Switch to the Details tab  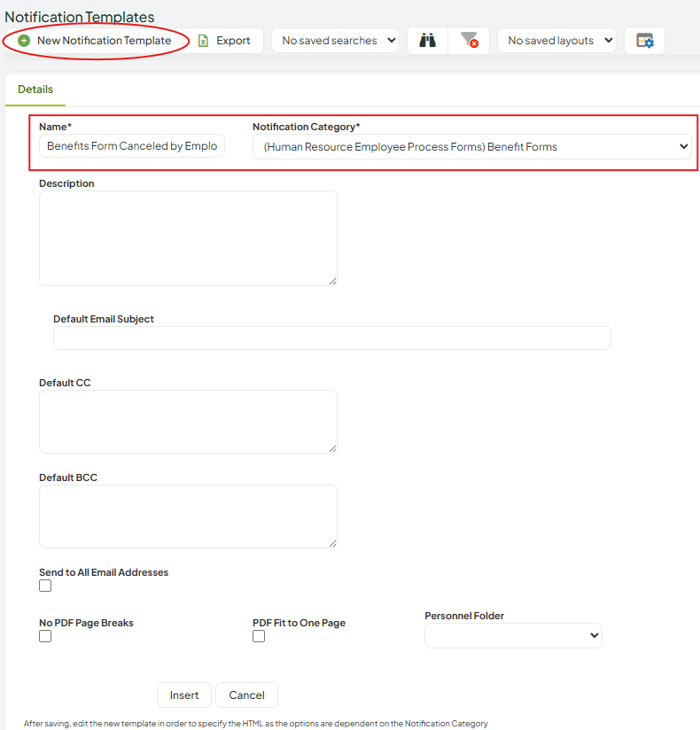click(x=35, y=89)
